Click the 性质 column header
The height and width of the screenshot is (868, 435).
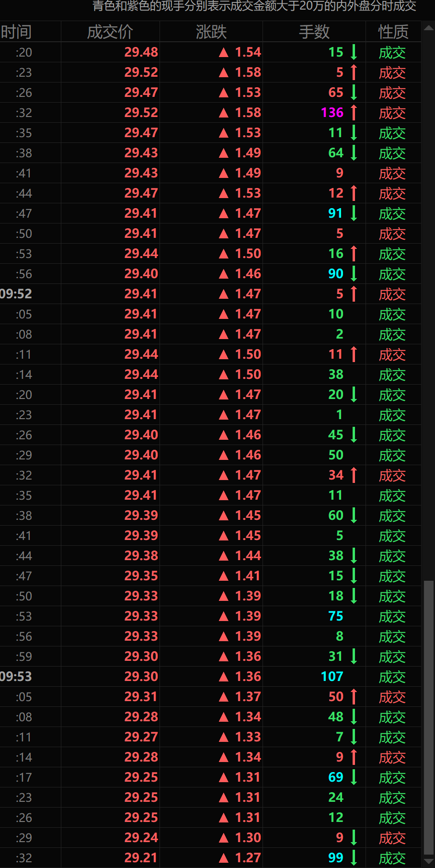(x=393, y=32)
